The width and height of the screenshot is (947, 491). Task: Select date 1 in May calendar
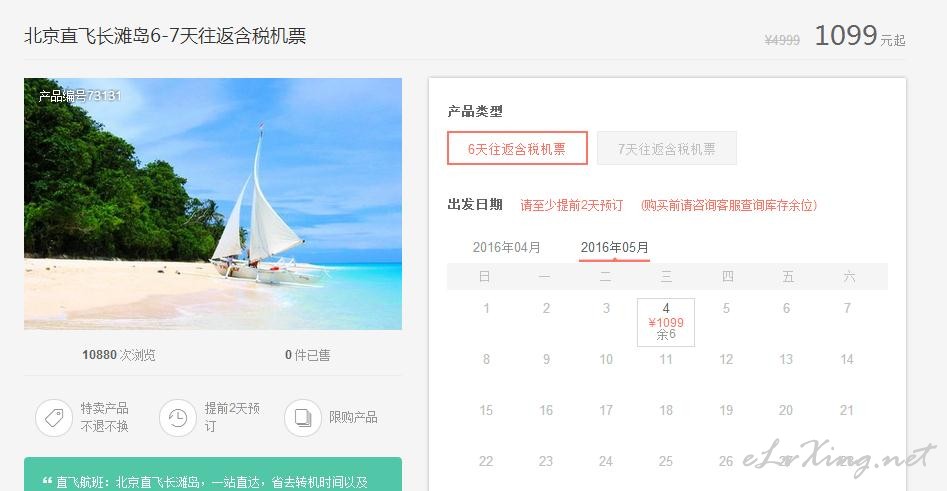(486, 308)
